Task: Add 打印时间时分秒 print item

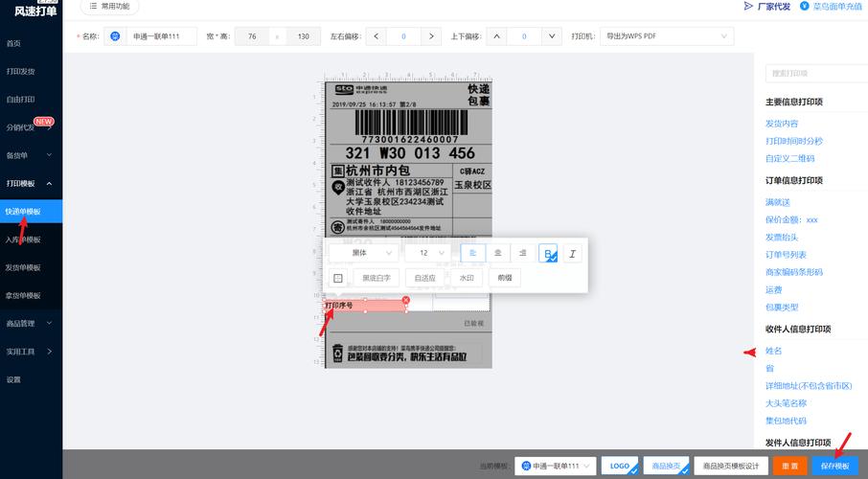Action: [794, 141]
